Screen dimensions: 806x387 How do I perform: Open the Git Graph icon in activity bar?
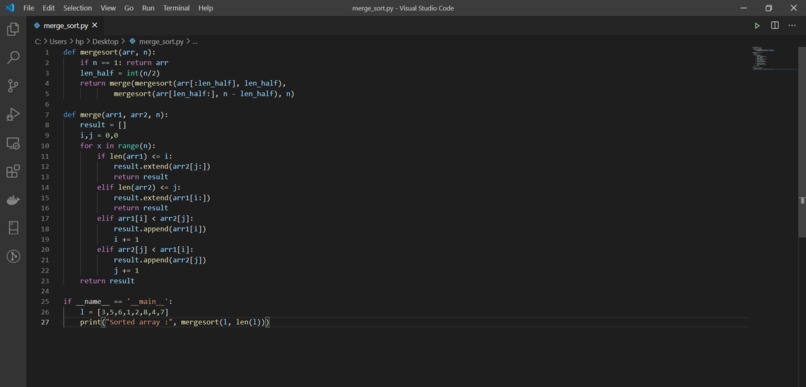[13, 256]
